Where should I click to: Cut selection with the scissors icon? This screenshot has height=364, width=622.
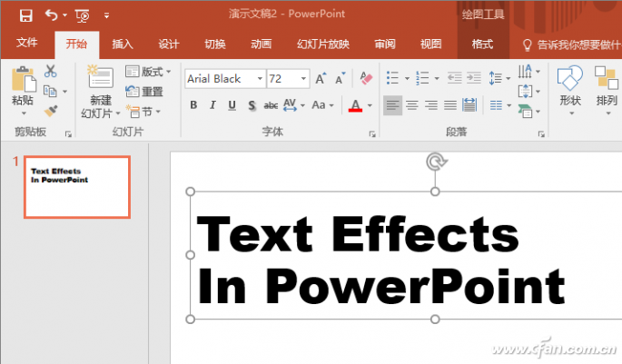click(x=50, y=72)
